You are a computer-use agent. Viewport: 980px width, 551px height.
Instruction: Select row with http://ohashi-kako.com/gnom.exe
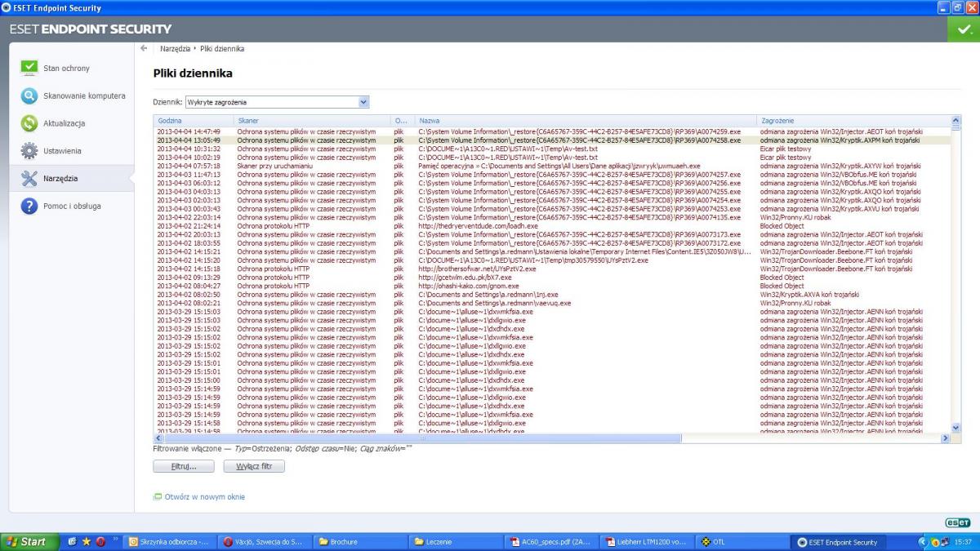[552, 286]
